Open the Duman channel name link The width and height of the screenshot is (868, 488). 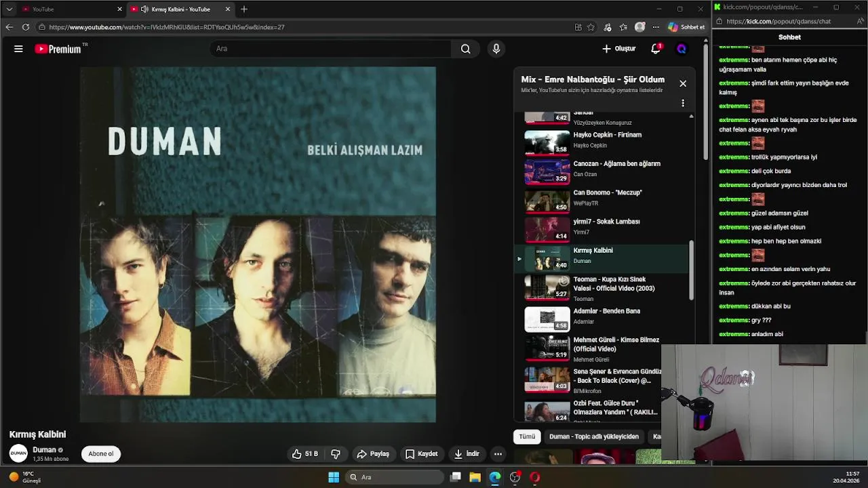coord(44,450)
